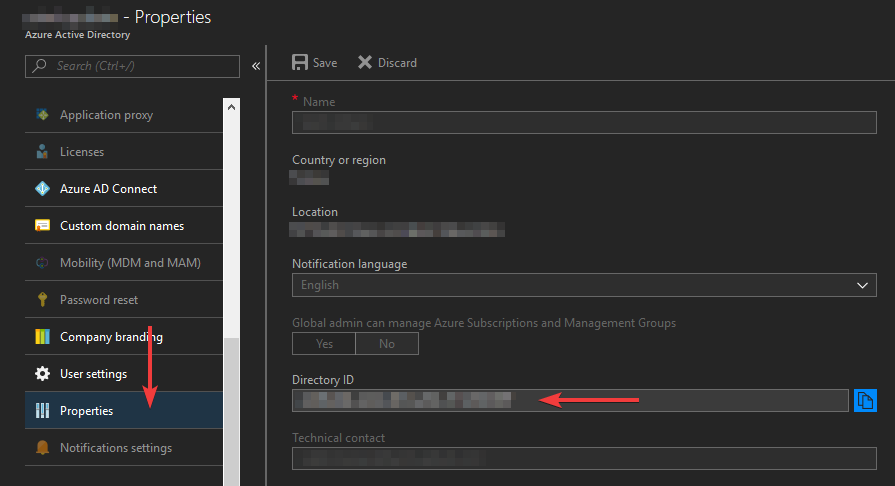Image resolution: width=895 pixels, height=486 pixels.
Task: Click the Azure Active Directory subtitle
Action: [x=78, y=35]
